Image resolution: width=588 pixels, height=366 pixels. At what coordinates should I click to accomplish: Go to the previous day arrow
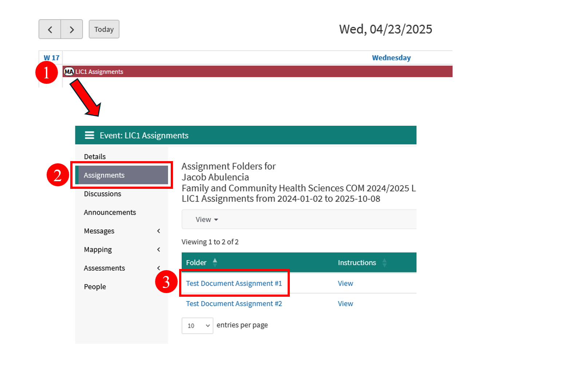click(x=50, y=29)
